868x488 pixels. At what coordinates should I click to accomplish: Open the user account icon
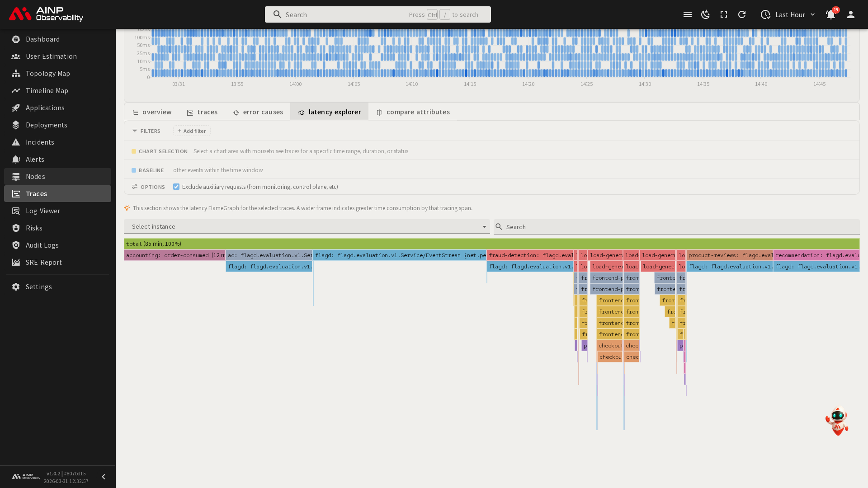click(851, 14)
